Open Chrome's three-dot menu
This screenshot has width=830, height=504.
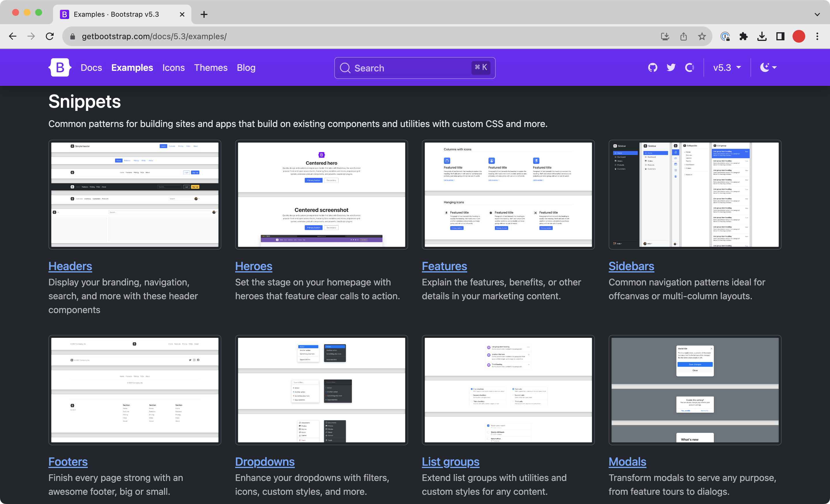point(817,36)
